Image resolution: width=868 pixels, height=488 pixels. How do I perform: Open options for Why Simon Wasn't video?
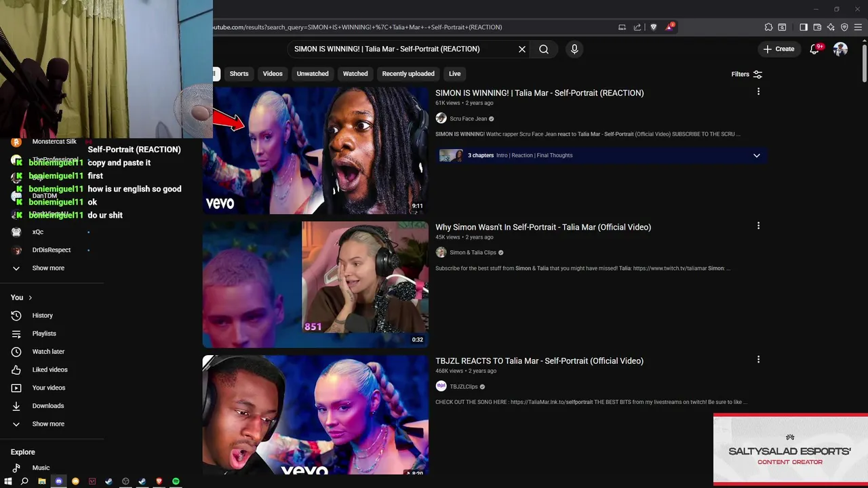(x=758, y=226)
